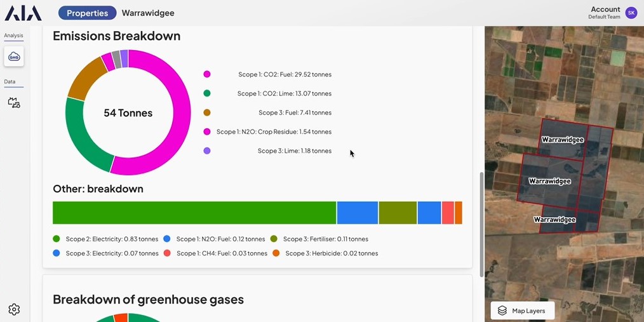Viewport: 644px width, 322px height.
Task: Click the 'Other: breakdown' heading
Action: pyautogui.click(x=98, y=189)
